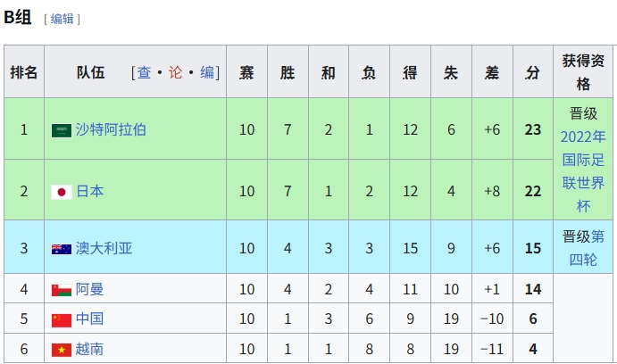Open the 编 template edit link

(x=207, y=72)
